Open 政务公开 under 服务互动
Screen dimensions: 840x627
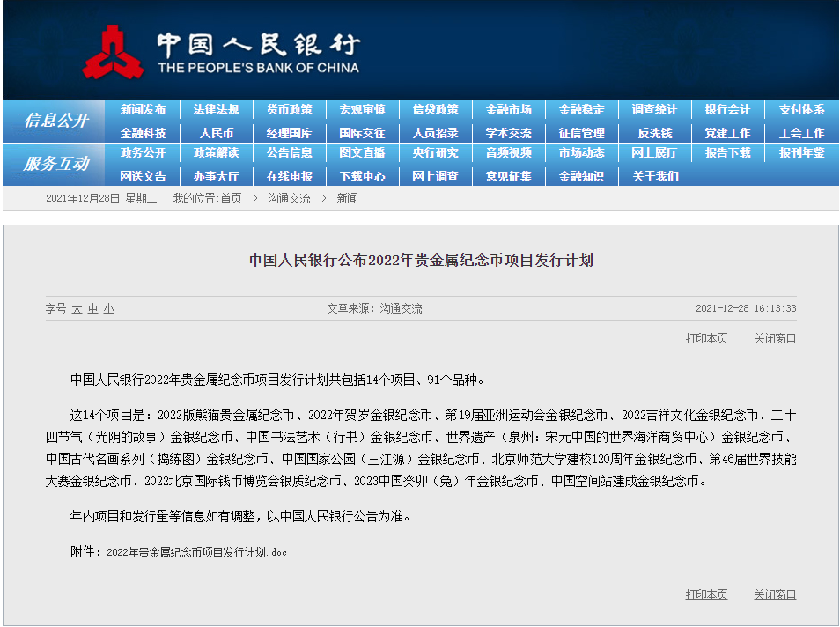click(143, 152)
